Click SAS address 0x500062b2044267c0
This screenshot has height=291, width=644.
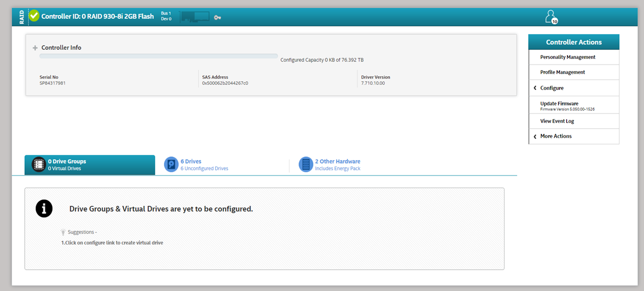pyautogui.click(x=225, y=83)
